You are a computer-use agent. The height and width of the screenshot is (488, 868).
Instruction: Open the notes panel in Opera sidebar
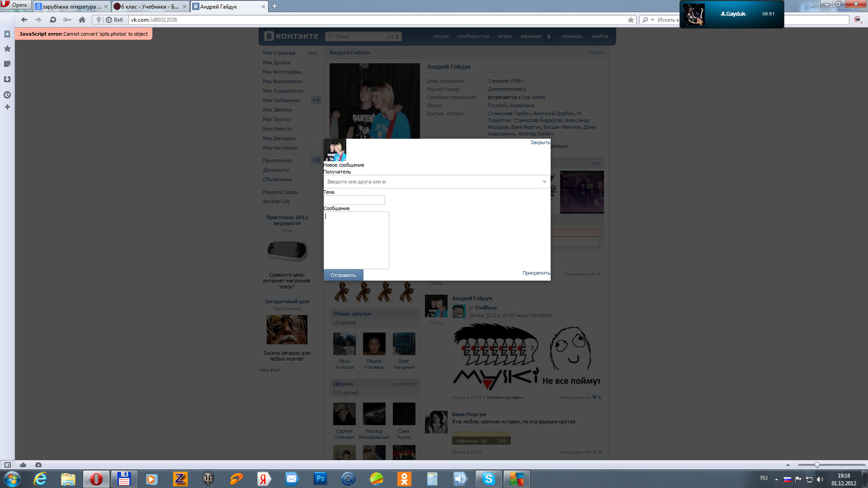(x=7, y=64)
